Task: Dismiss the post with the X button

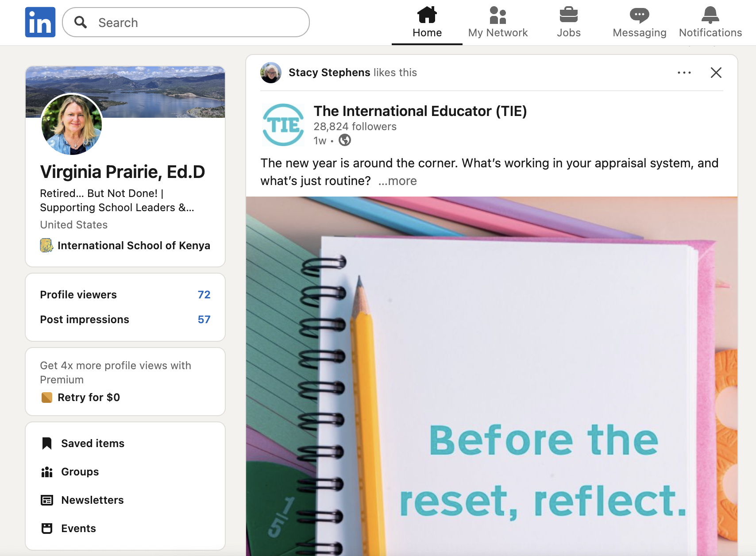Action: pos(716,73)
